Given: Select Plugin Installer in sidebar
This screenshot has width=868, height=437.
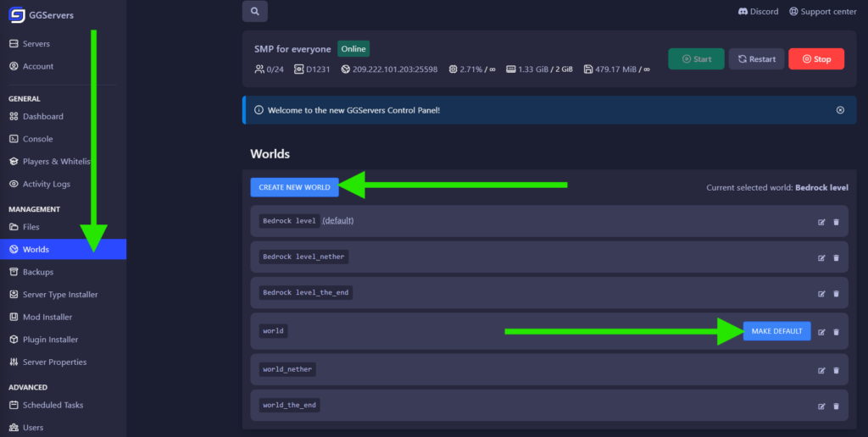Looking at the screenshot, I should 50,340.
